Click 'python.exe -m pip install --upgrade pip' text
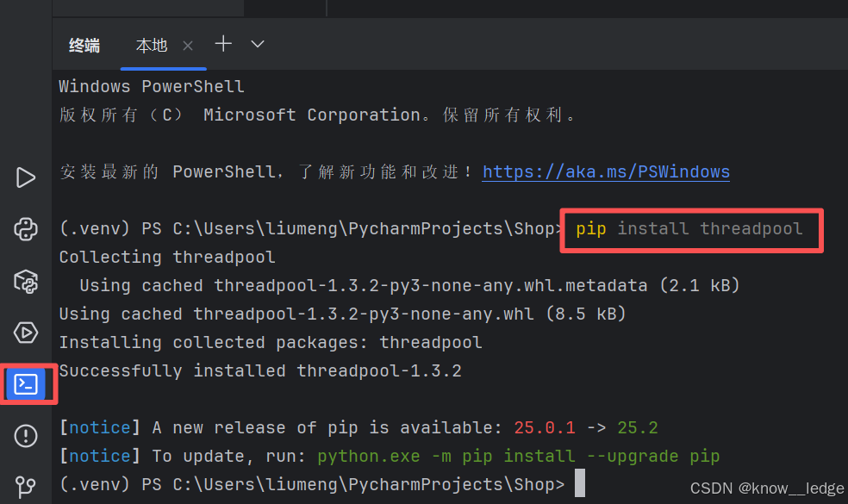This screenshot has width=848, height=504. click(518, 457)
